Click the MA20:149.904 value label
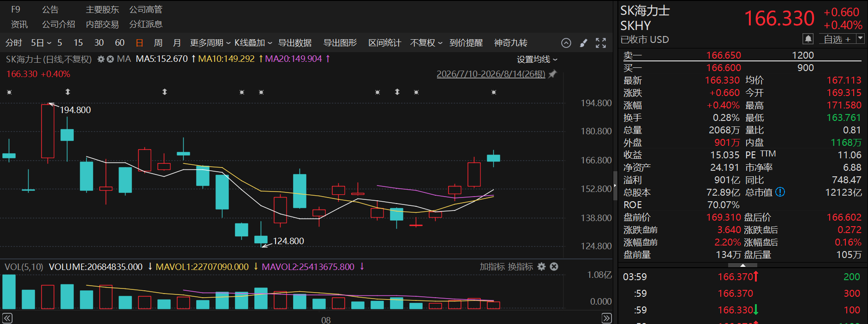The height and width of the screenshot is (324, 868). pos(293,59)
